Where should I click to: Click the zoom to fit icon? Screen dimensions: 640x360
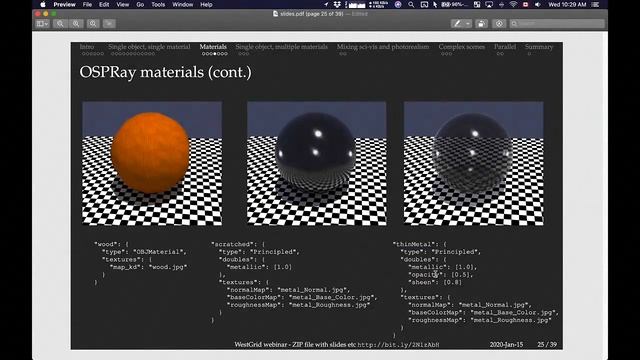pyautogui.click(x=93, y=24)
